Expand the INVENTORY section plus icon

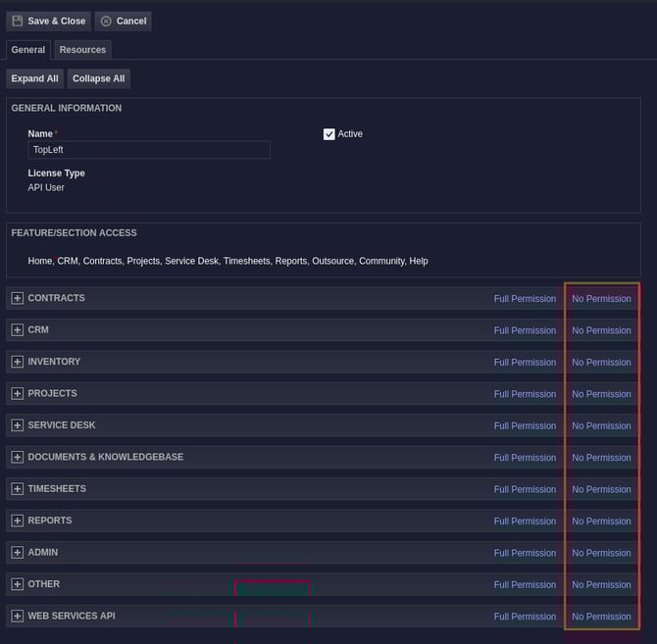pos(18,362)
